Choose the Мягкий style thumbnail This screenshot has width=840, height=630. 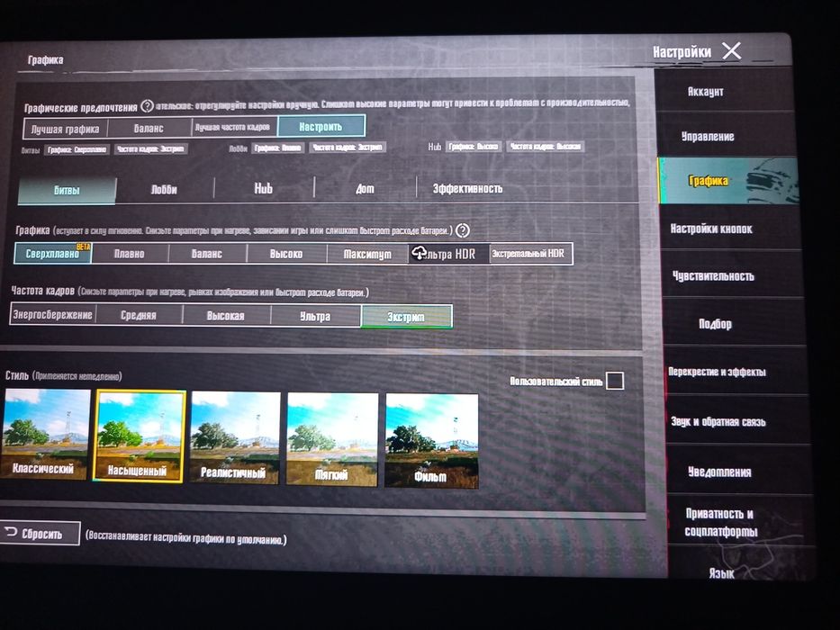coord(332,439)
